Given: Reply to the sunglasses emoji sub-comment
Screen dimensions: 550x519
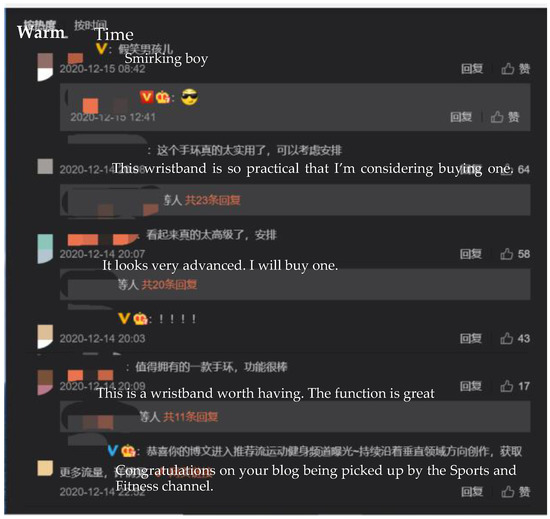Looking at the screenshot, I should click(x=461, y=117).
